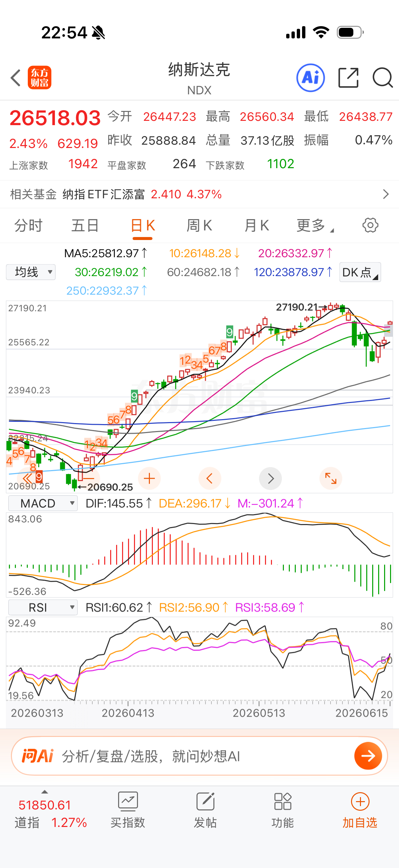Zoom in chart with plus icon
This screenshot has width=399, height=868.
(149, 478)
